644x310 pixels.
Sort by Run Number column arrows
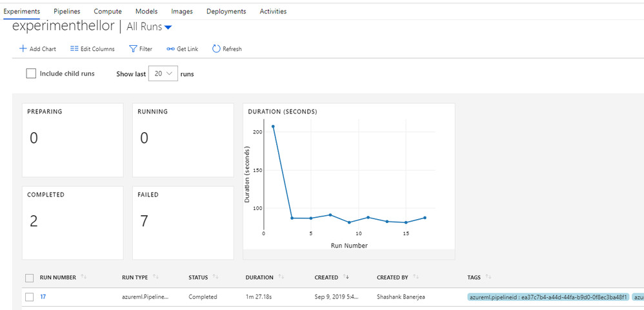84,277
